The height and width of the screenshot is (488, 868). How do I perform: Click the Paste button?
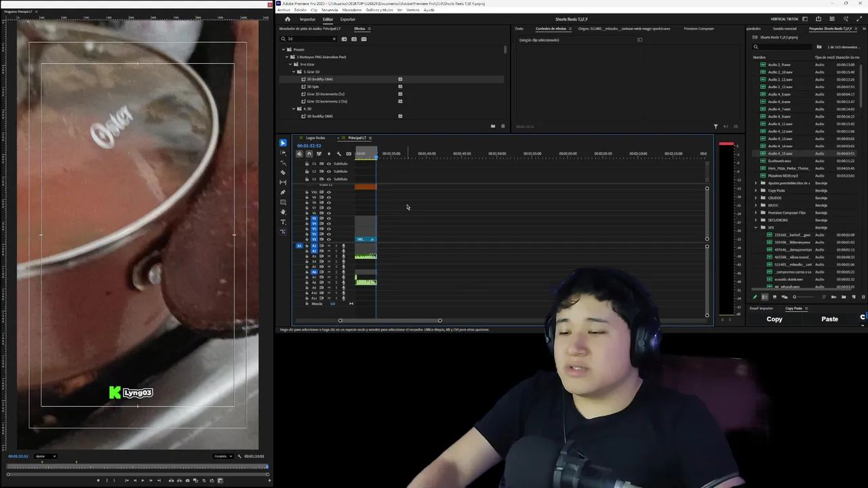829,319
